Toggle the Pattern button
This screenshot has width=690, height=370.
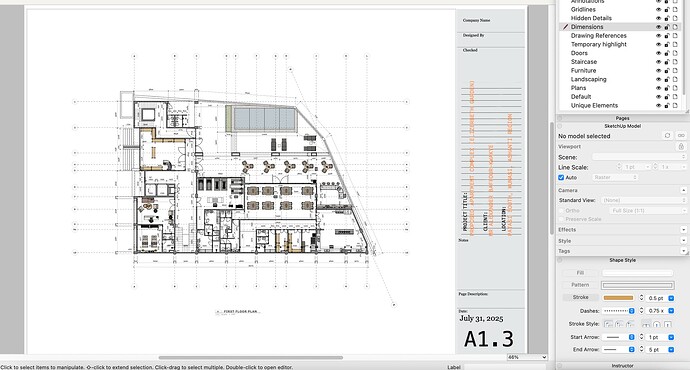coord(580,285)
